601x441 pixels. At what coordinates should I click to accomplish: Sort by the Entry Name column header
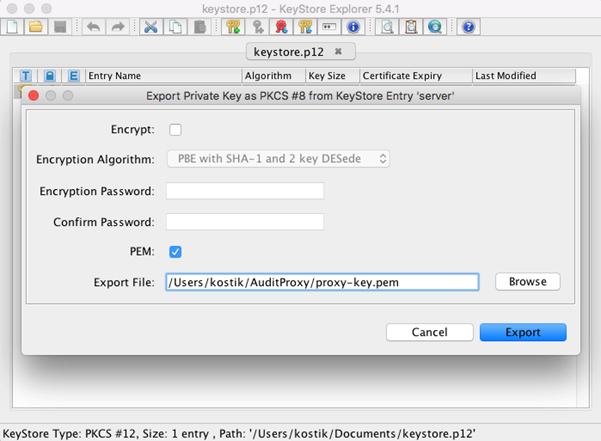(164, 76)
